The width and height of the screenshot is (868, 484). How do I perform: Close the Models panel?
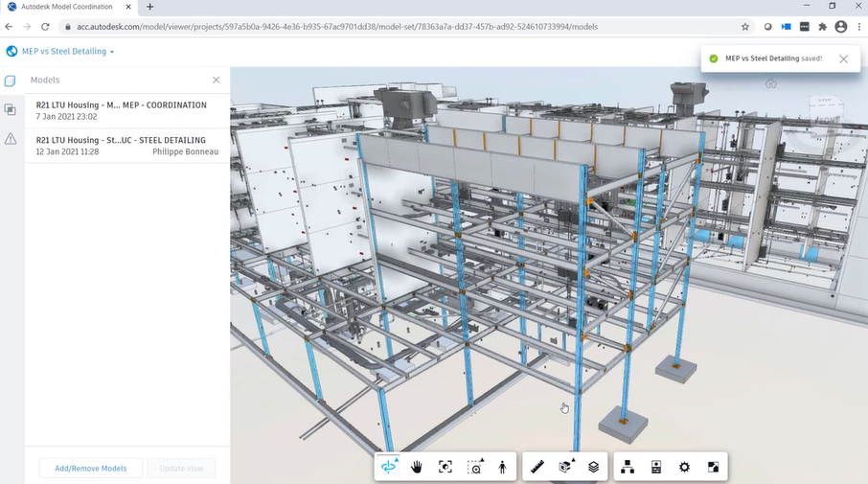216,80
